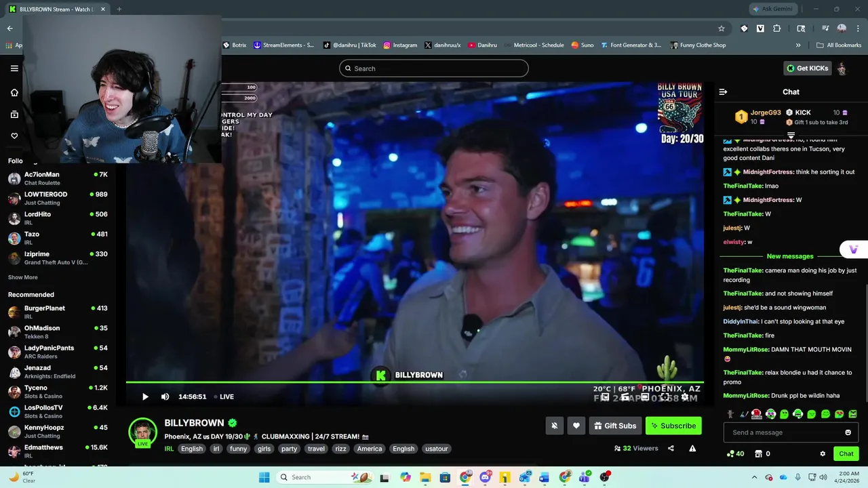Open a new Chrome tab
This screenshot has height=488, width=868.
pos(119,9)
